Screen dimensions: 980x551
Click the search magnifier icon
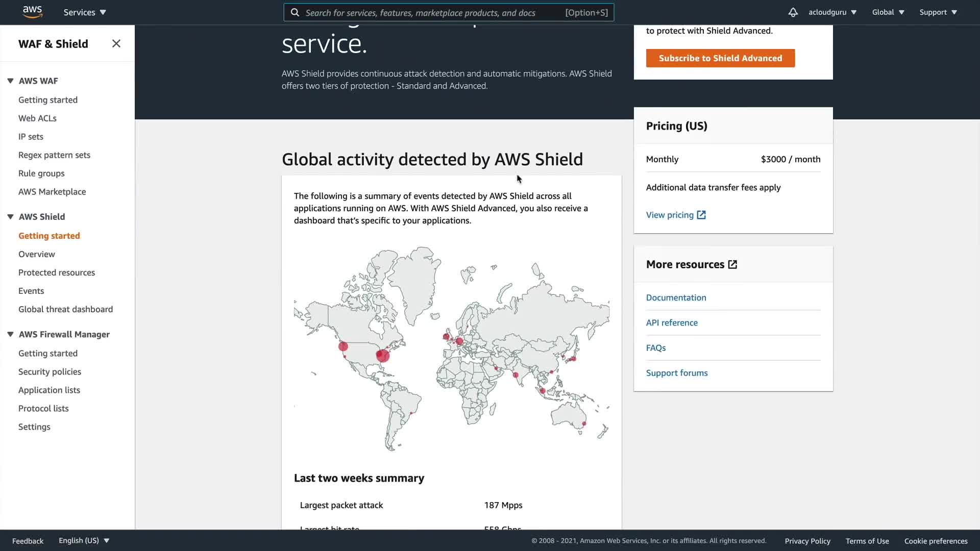pos(295,13)
